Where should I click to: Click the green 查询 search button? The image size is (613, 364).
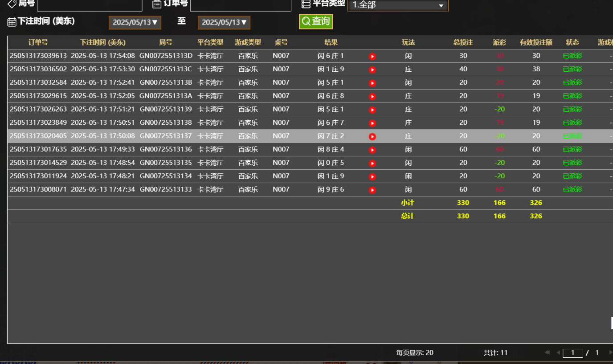[316, 21]
